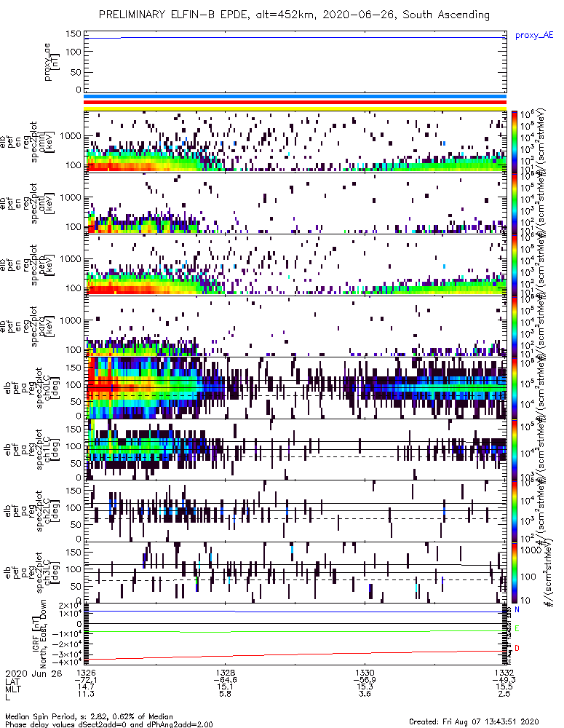Click the LAT row label
This screenshot has width=564, height=728.
12,681
